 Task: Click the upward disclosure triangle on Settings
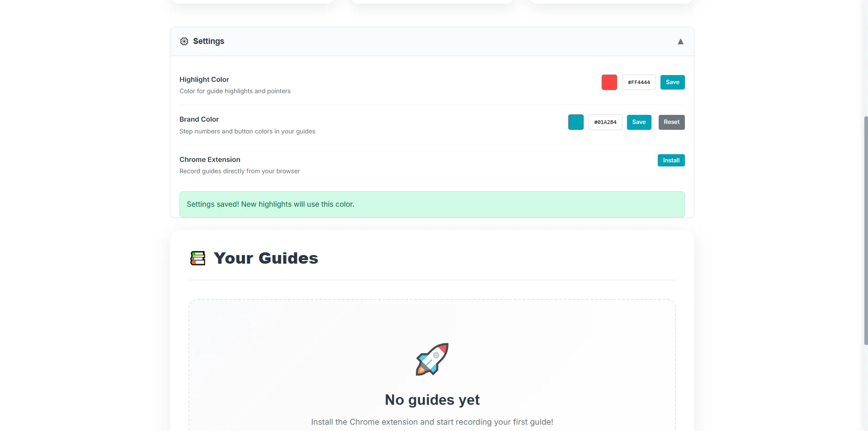click(680, 41)
